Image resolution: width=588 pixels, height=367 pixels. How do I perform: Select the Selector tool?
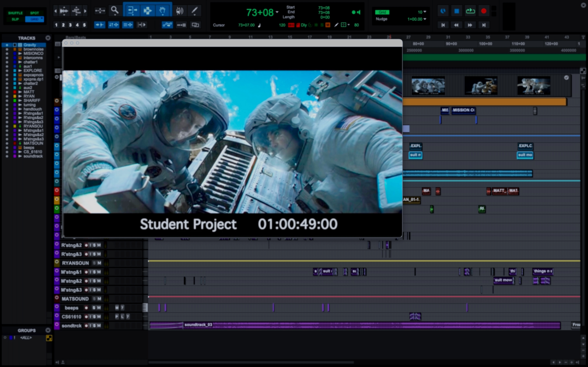click(147, 10)
